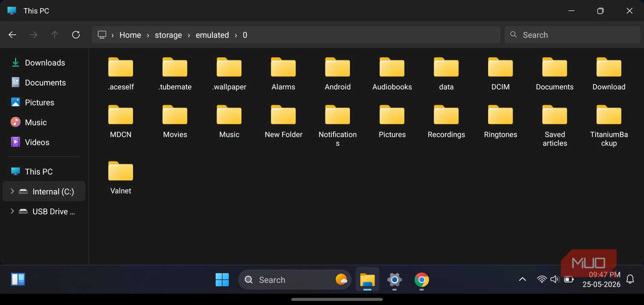Navigate to emulated in breadcrumb
644x305 pixels.
point(212,35)
